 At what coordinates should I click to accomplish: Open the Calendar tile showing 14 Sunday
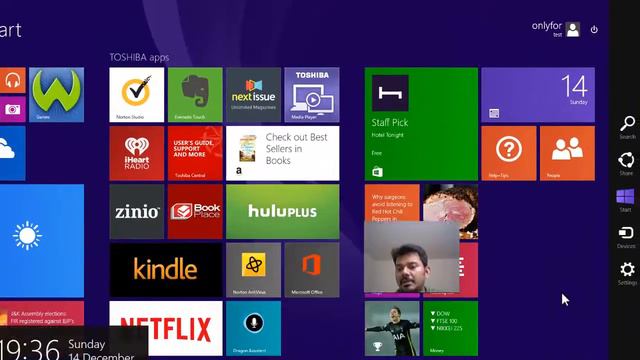coord(538,95)
